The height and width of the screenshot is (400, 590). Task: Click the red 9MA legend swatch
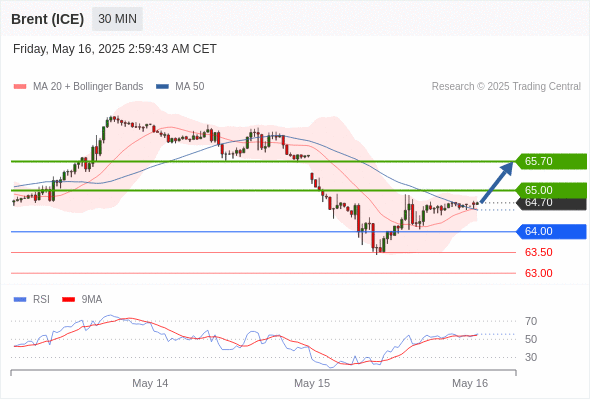point(68,300)
